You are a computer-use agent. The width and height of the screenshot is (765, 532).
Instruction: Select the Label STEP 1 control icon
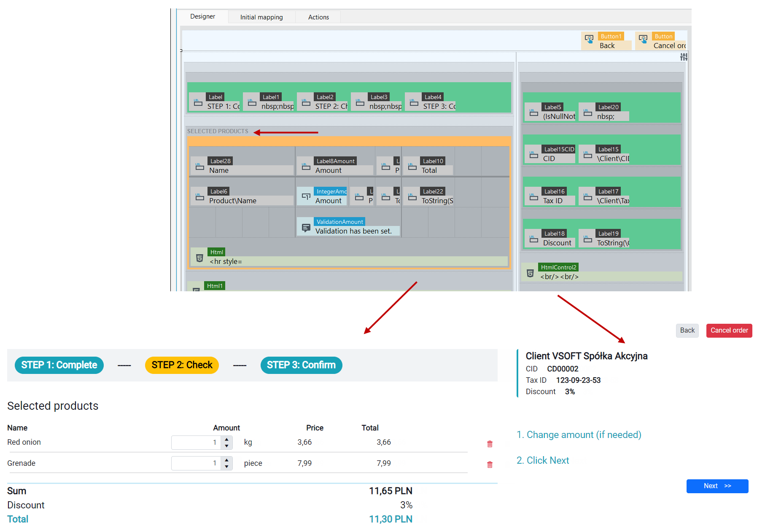click(198, 102)
